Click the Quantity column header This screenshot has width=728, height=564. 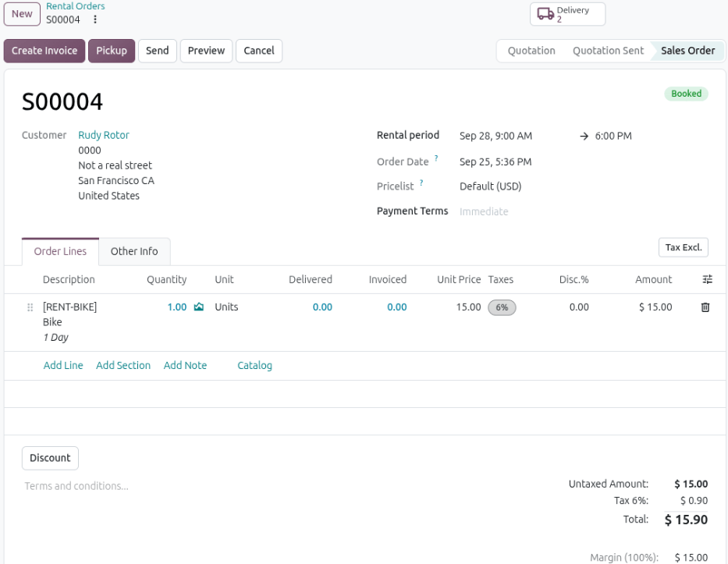click(167, 279)
